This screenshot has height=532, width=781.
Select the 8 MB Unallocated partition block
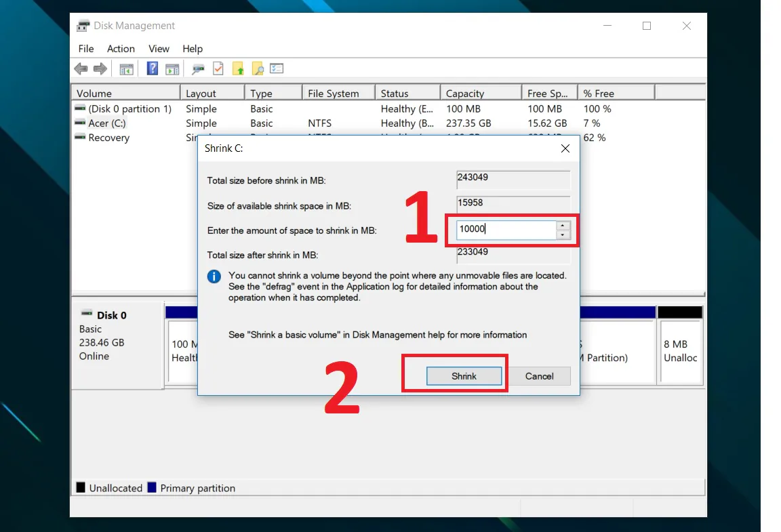(x=680, y=346)
